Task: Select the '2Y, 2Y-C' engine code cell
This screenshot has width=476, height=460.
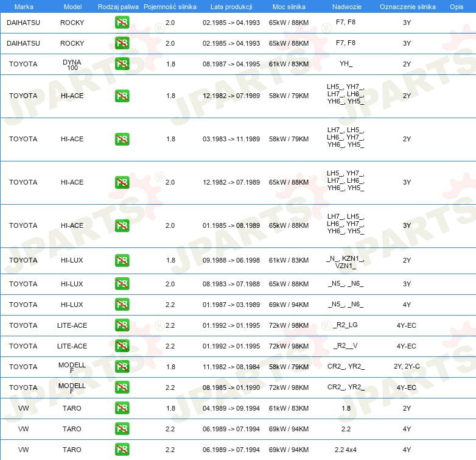Action: [x=407, y=366]
